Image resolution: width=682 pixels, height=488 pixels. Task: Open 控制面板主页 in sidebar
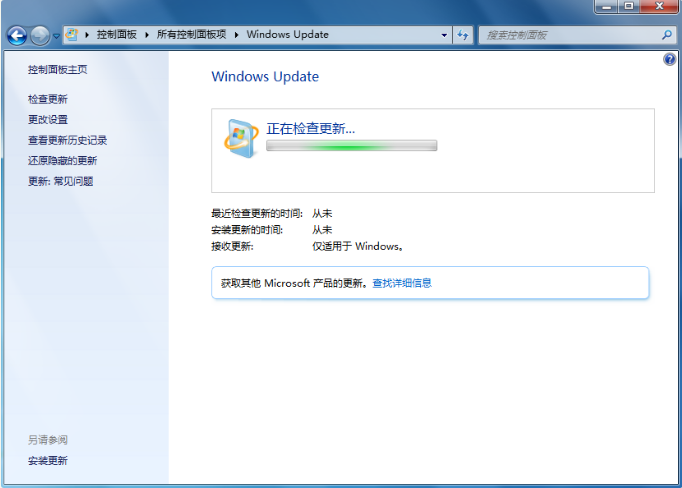(x=57, y=70)
